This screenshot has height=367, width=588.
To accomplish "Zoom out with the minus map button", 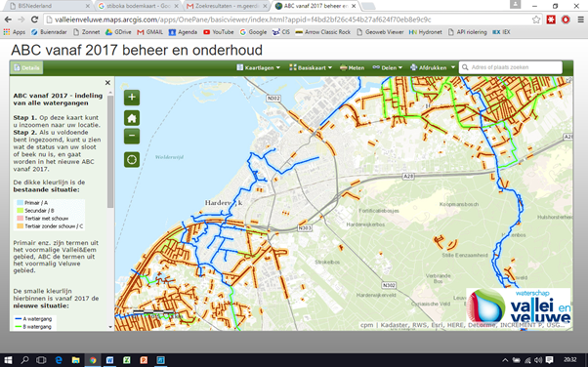I will [x=132, y=136].
